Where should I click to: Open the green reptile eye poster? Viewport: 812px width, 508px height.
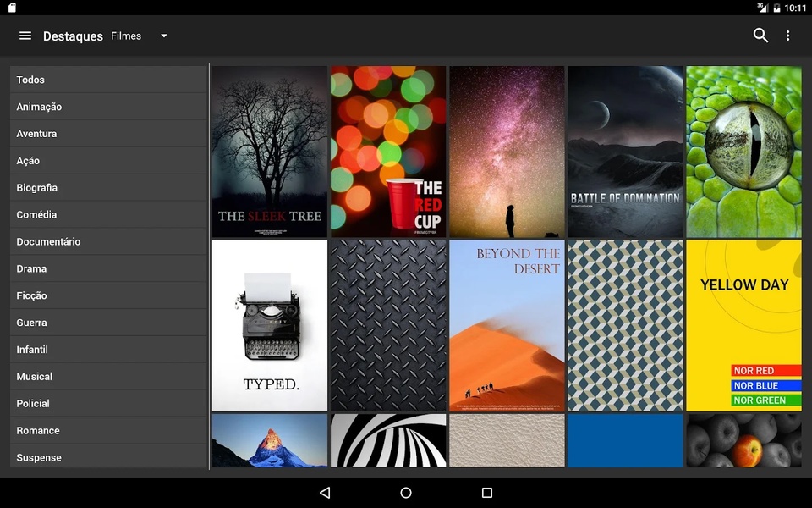tap(743, 152)
